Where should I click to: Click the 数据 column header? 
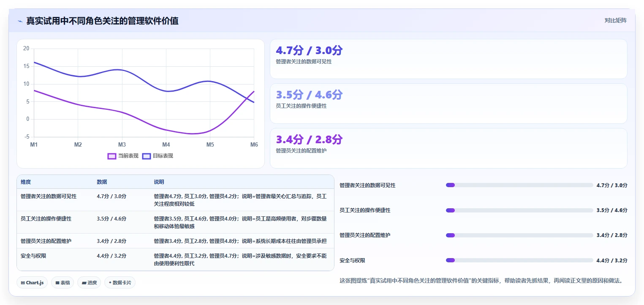tap(102, 182)
